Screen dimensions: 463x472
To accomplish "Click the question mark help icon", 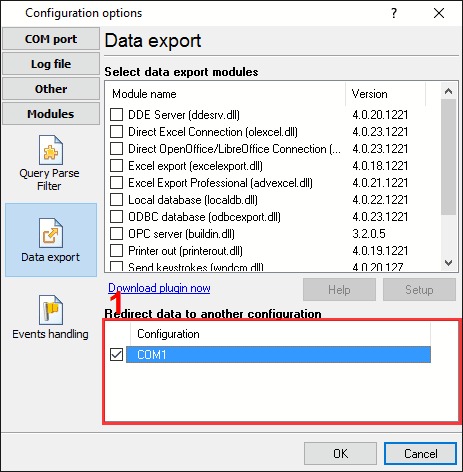I will (394, 13).
